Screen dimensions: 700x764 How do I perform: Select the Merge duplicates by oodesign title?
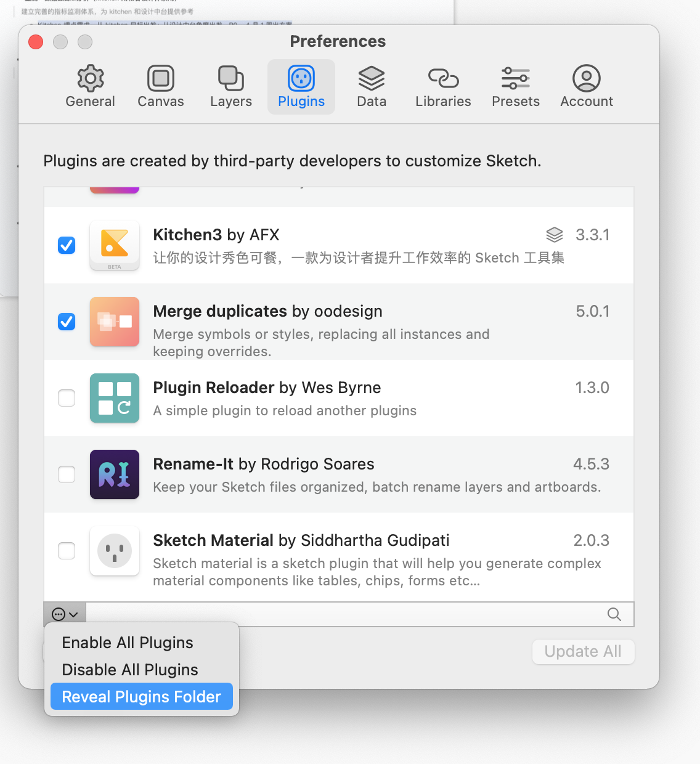[267, 311]
